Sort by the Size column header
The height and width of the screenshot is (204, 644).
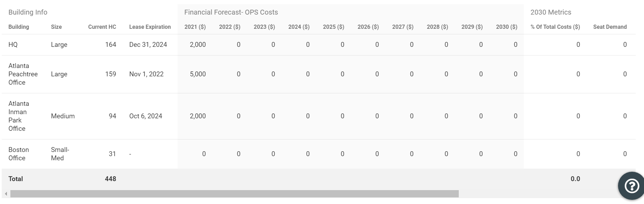pyautogui.click(x=56, y=27)
